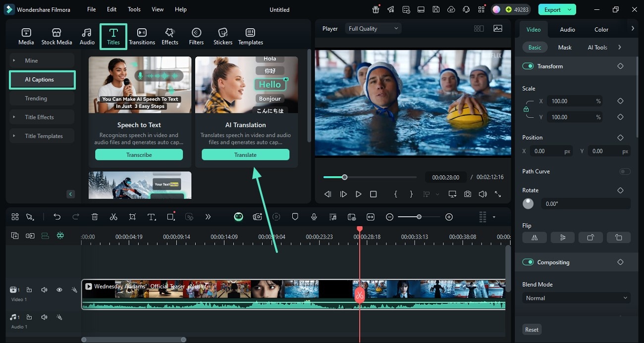
Task: Switch to the Color properties tab
Action: point(601,29)
